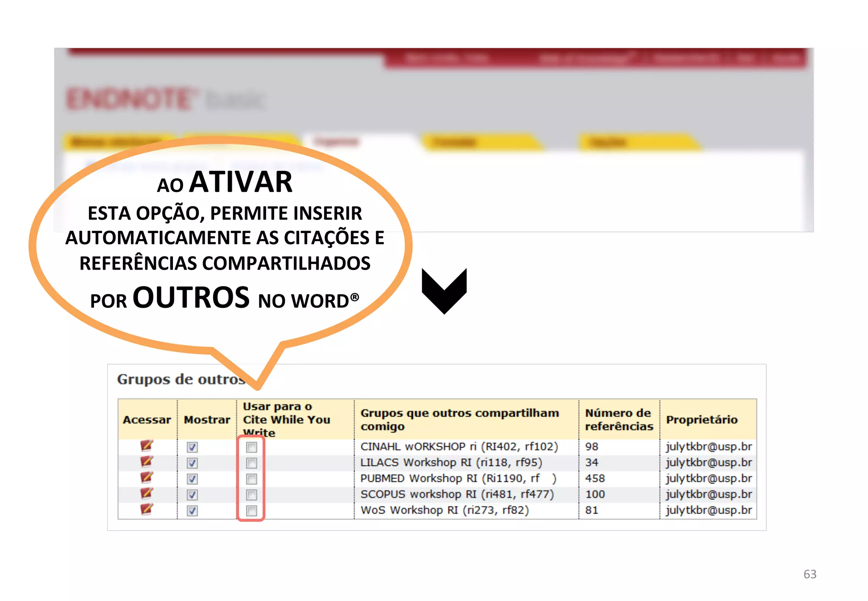This screenshot has width=868, height=601.
Task: Click owner julytkbr@usp.br in the WoS row
Action: (709, 510)
